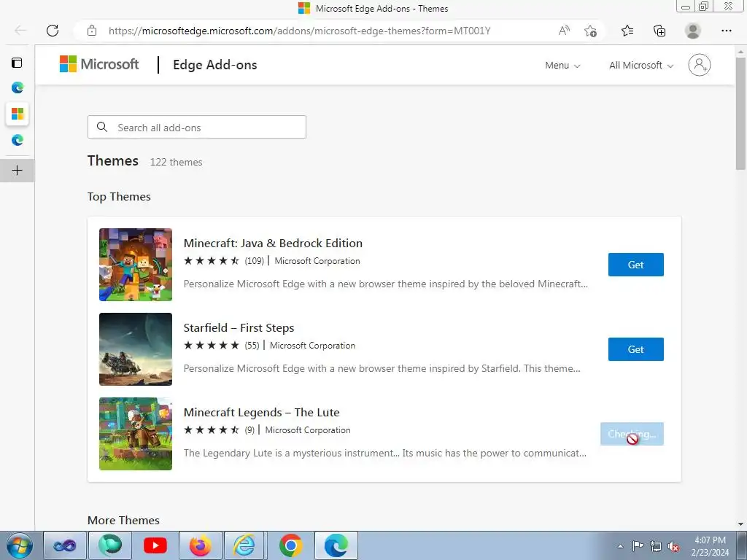The width and height of the screenshot is (747, 560).
Task: Open the Windows Start button
Action: click(19, 545)
